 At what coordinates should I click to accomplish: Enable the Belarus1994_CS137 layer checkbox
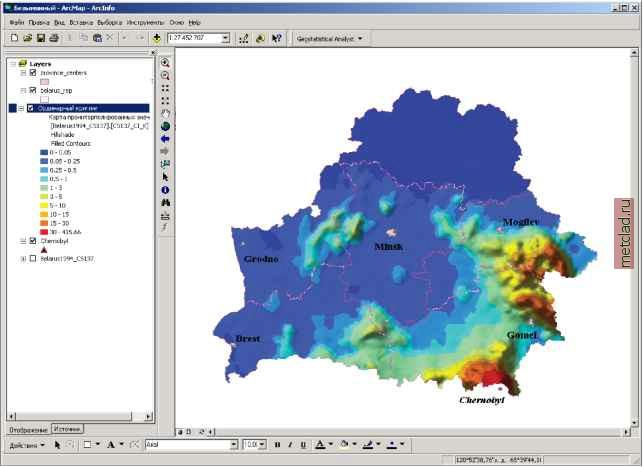point(33,258)
